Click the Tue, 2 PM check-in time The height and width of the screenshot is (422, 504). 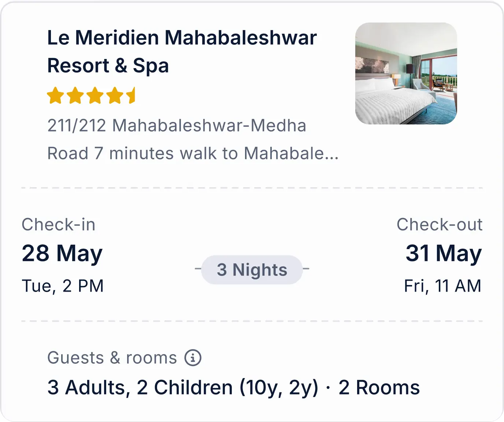click(x=63, y=286)
